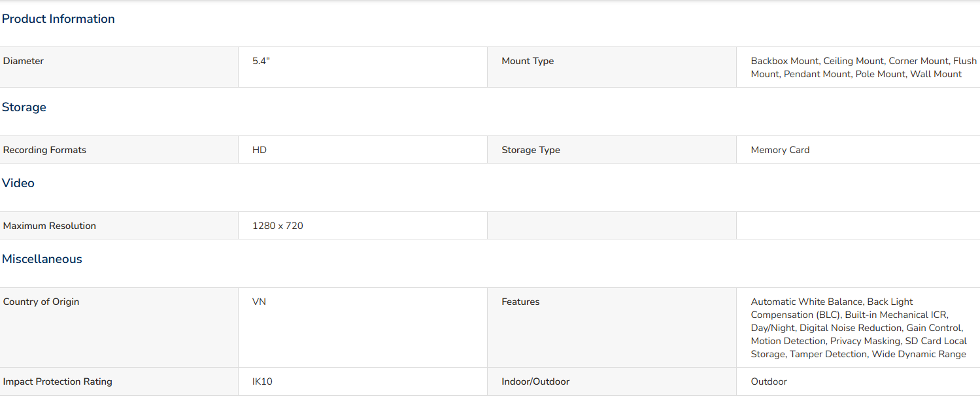Click the Product Information heading

58,19
